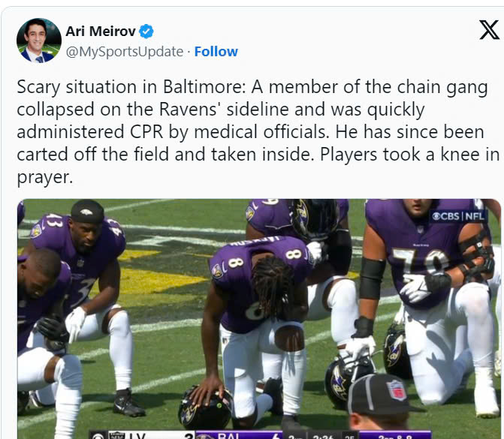Click the LV team score in scoreboard

tap(190, 436)
